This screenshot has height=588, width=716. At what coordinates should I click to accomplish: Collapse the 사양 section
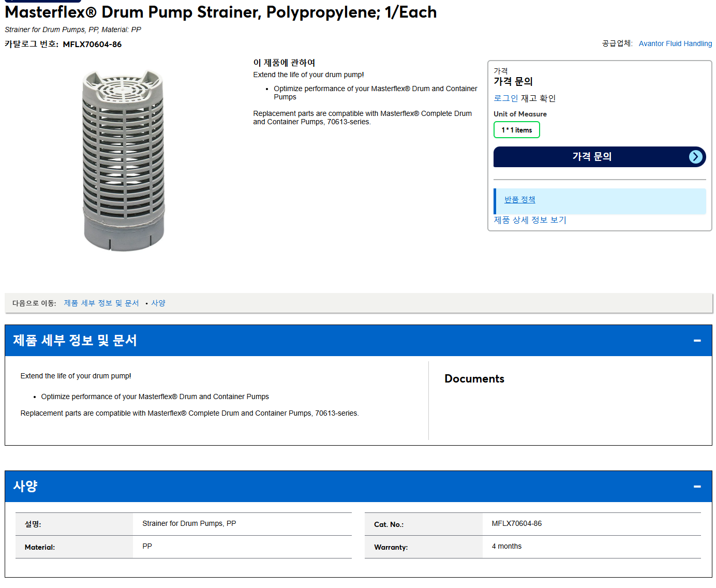pyautogui.click(x=697, y=487)
